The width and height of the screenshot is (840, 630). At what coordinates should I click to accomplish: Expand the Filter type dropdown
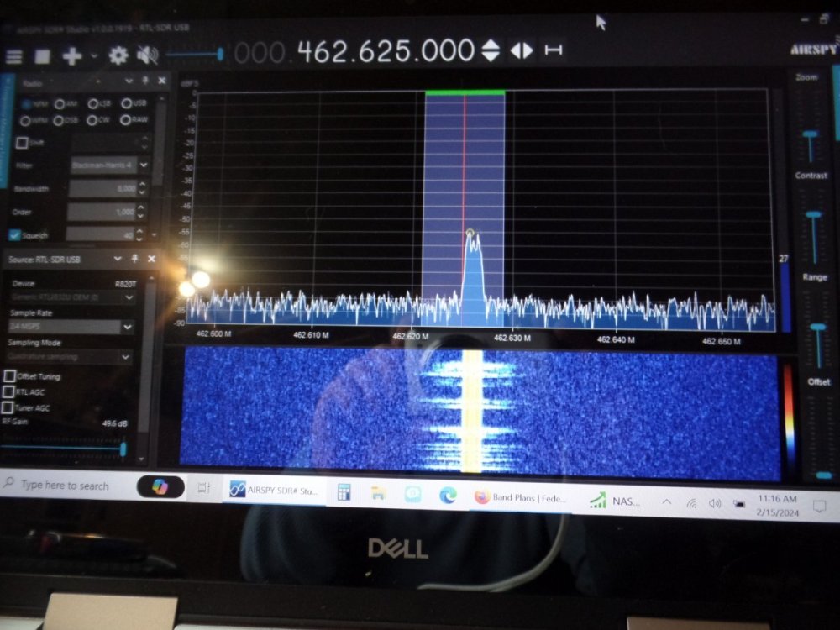pyautogui.click(x=144, y=165)
